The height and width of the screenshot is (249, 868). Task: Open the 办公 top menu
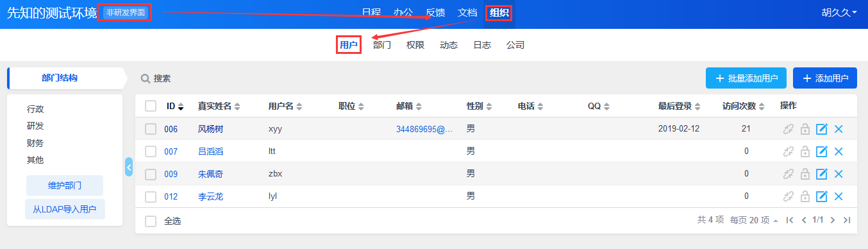(403, 12)
